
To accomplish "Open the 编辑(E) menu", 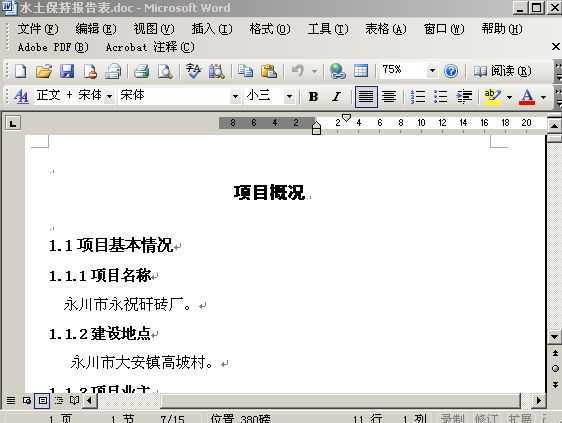I will pyautogui.click(x=96, y=29).
